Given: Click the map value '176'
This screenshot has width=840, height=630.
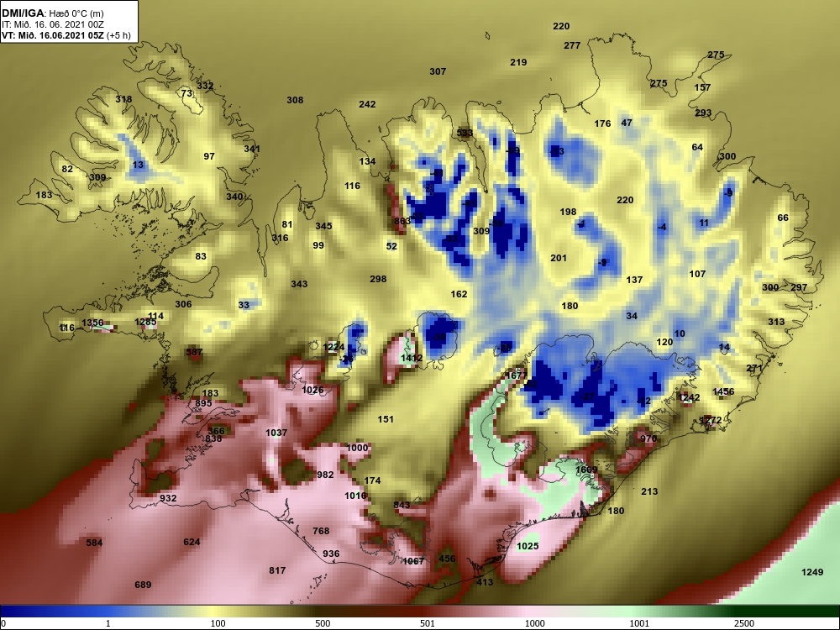Looking at the screenshot, I should coord(602,123).
